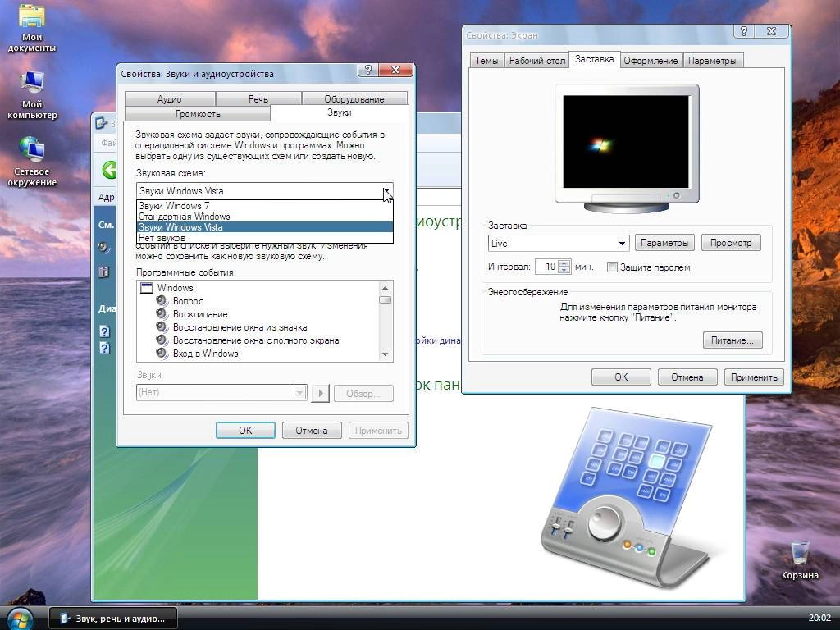Click the events list scrollbar up arrow

click(386, 288)
